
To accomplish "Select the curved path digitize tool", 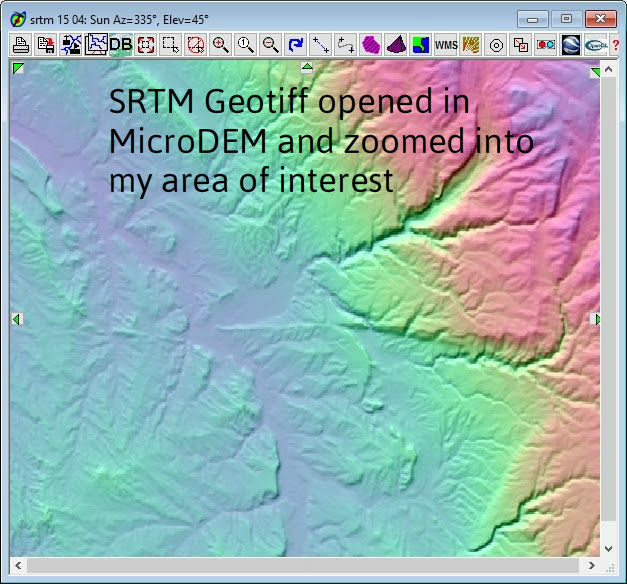I will pyautogui.click(x=345, y=45).
